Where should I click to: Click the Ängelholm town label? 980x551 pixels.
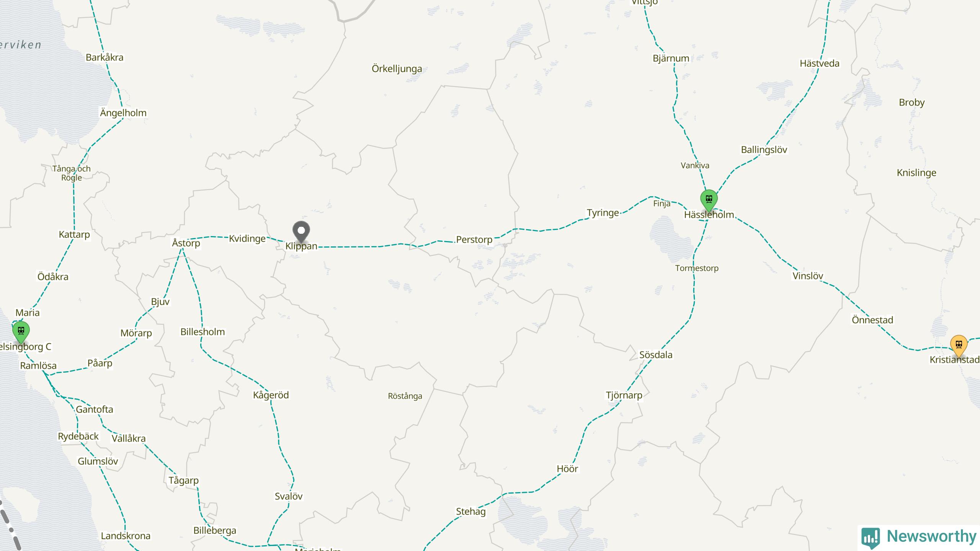(x=123, y=113)
